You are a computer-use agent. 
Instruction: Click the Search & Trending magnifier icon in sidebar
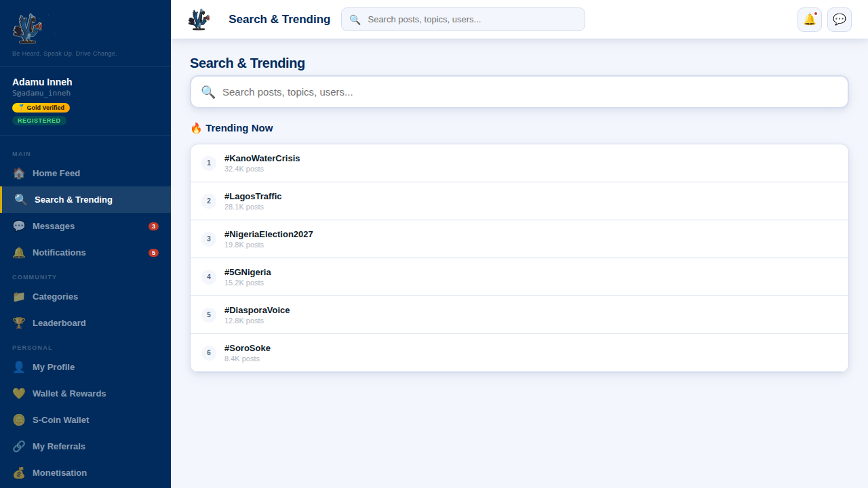pyautogui.click(x=21, y=200)
